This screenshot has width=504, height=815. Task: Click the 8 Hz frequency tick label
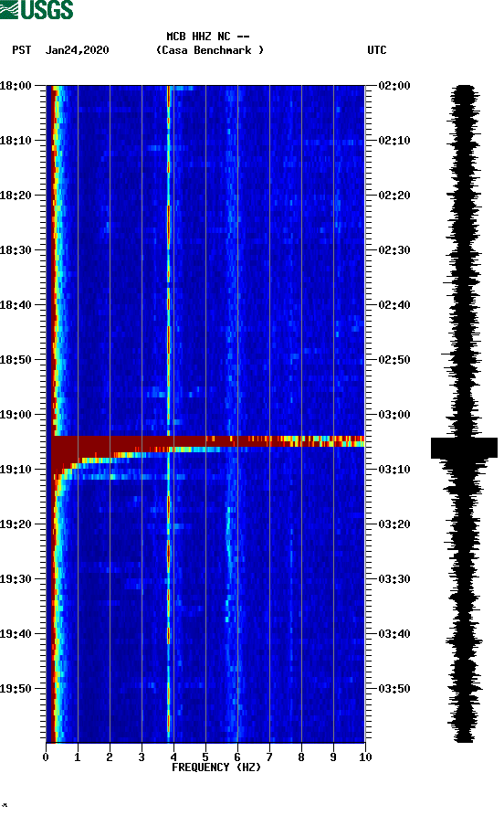coord(301,757)
